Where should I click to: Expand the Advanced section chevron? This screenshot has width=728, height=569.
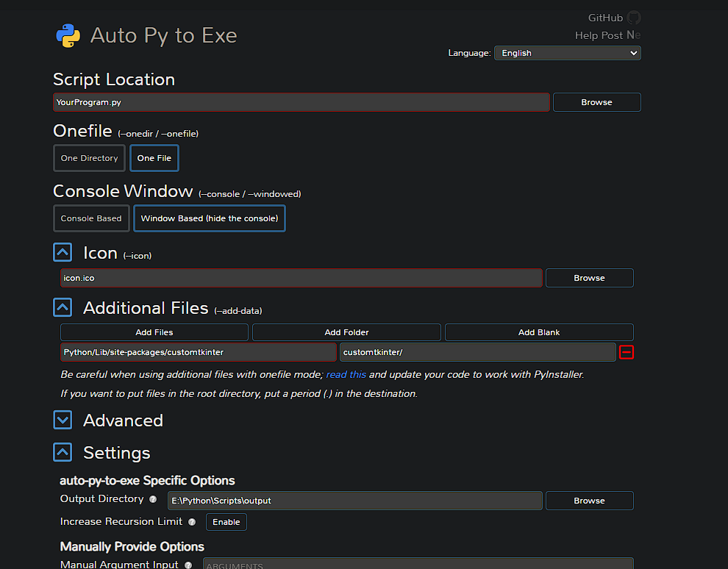point(63,420)
